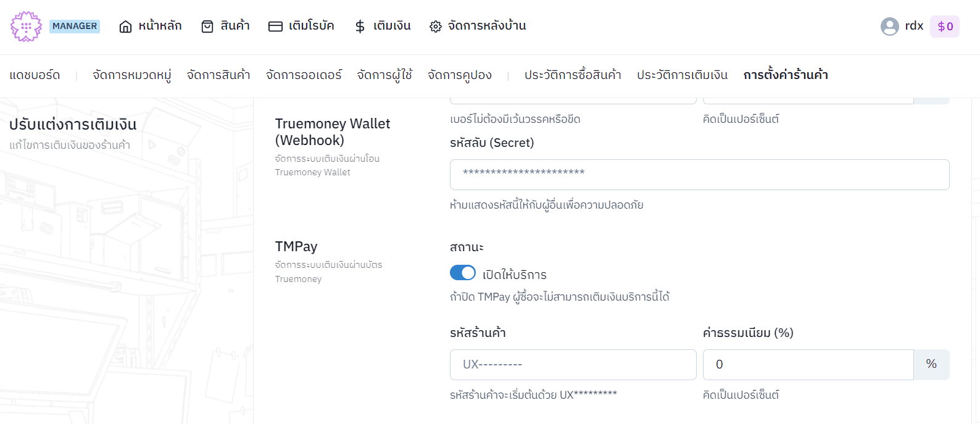The height and width of the screenshot is (424, 980).
Task: Click the TMPay ค่าธรรมเนียม (%) field
Action: point(808,365)
